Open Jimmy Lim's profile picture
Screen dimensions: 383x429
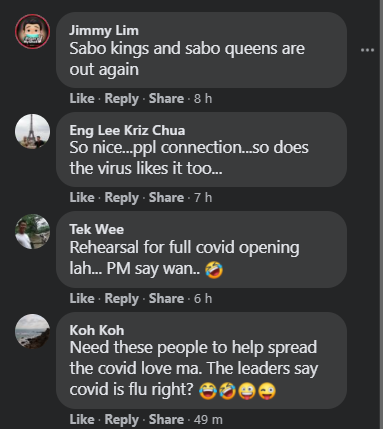click(x=32, y=31)
